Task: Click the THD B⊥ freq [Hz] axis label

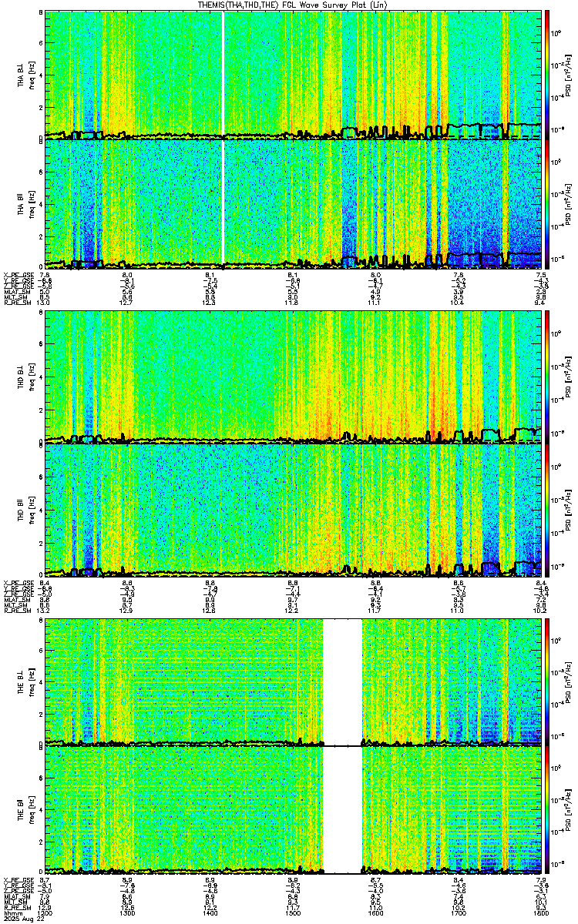Action: tap(30, 377)
